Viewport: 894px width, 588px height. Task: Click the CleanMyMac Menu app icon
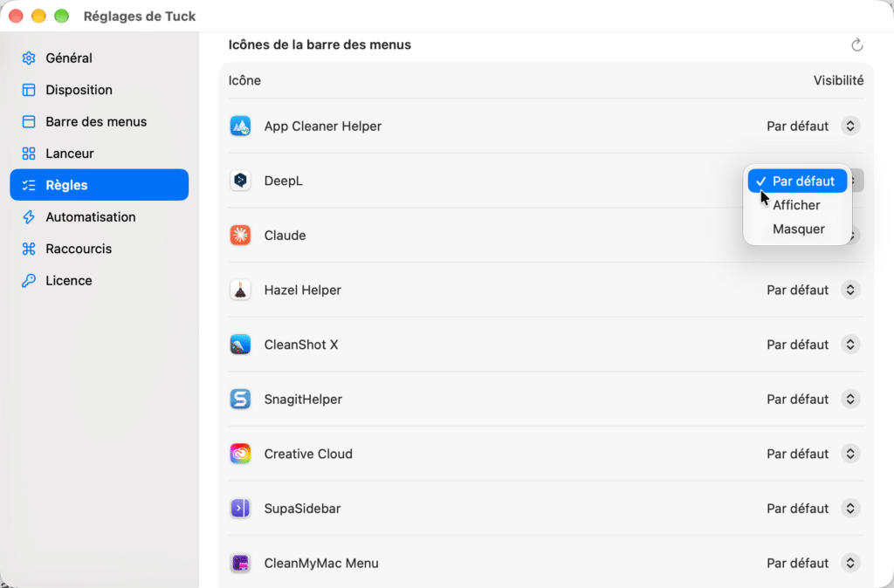point(240,563)
